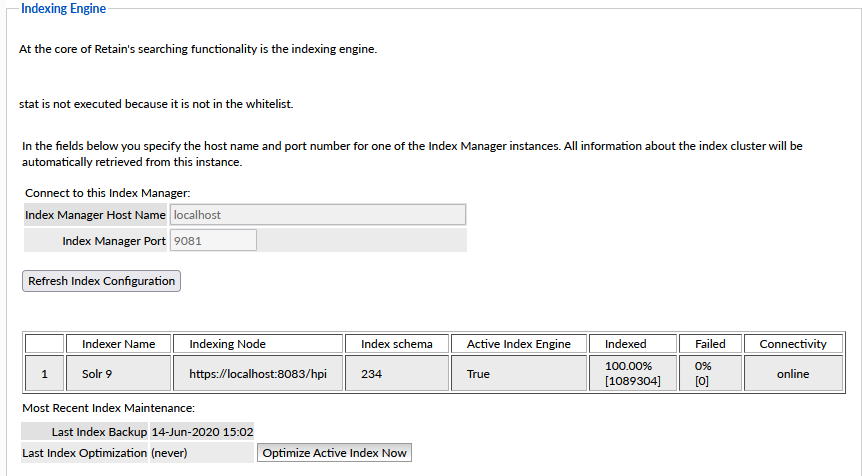Click the Active Index Engine header

tap(518, 344)
